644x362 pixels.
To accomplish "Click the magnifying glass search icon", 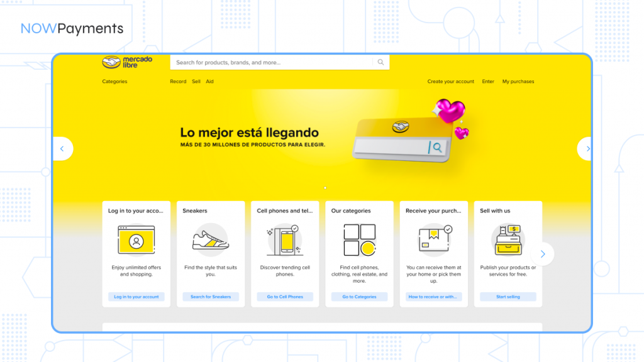I will pos(380,62).
